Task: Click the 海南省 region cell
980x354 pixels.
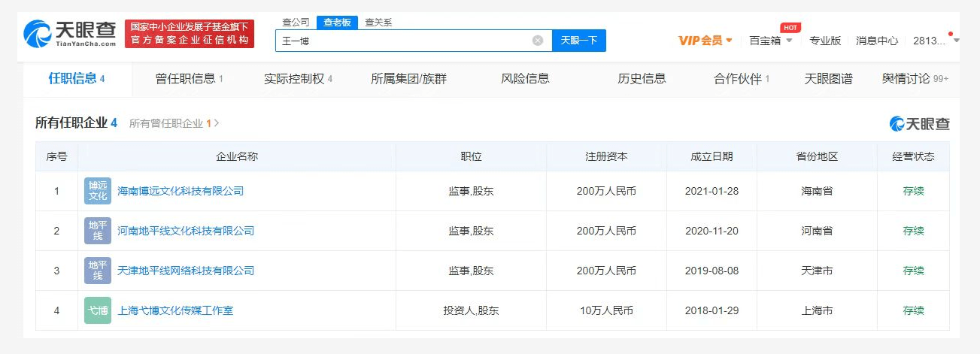Action: coord(817,191)
